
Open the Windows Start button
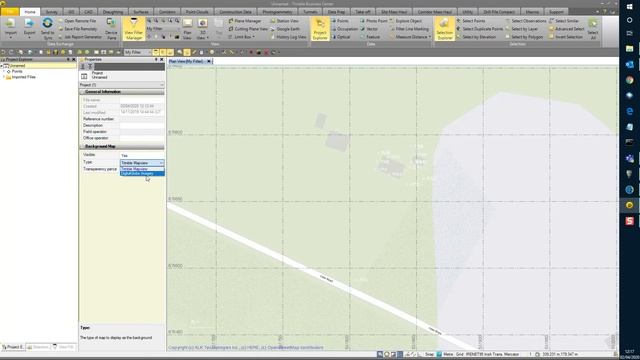coord(629,7)
